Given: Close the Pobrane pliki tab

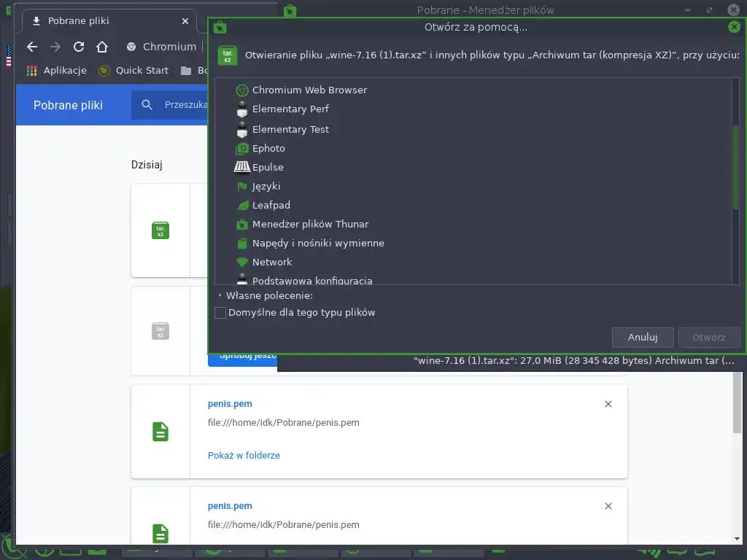Looking at the screenshot, I should [x=185, y=21].
